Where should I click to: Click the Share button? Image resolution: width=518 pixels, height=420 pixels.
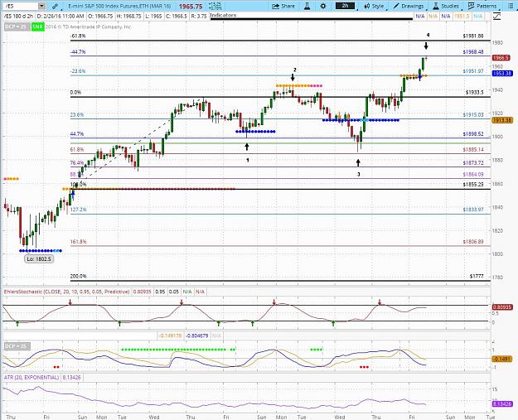(283, 6)
